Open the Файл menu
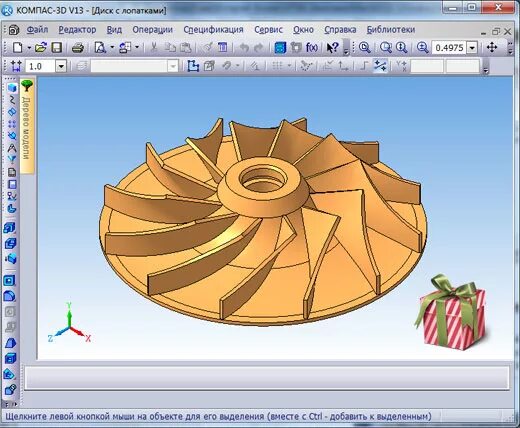520x428 pixels. point(37,30)
